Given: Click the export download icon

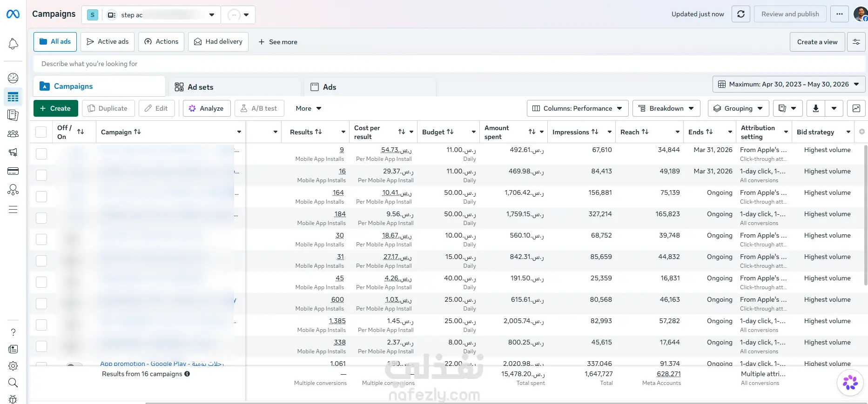Looking at the screenshot, I should pyautogui.click(x=815, y=108).
